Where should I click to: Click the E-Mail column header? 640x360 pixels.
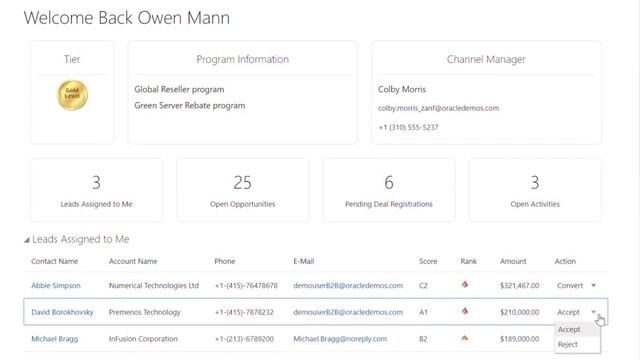pos(304,261)
